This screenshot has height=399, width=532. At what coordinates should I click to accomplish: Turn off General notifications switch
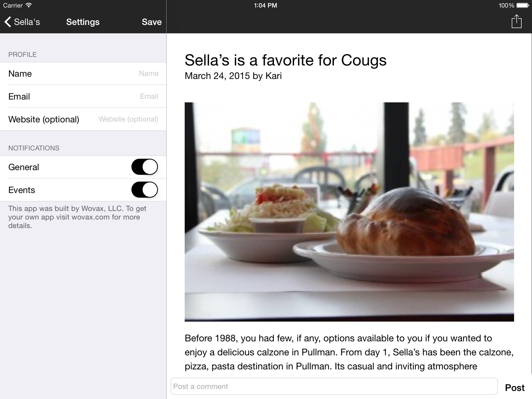pos(144,167)
